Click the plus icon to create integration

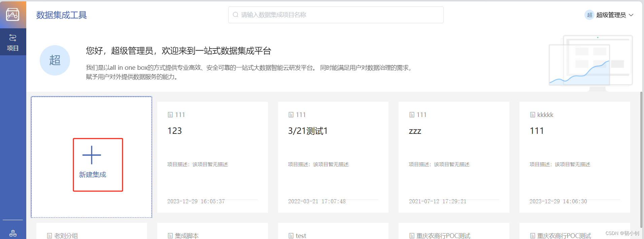[92, 155]
